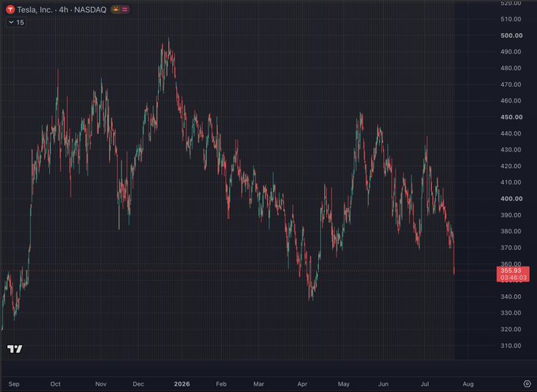Click the red 355.93 current price label
This screenshot has width=537, height=392.
[511, 271]
